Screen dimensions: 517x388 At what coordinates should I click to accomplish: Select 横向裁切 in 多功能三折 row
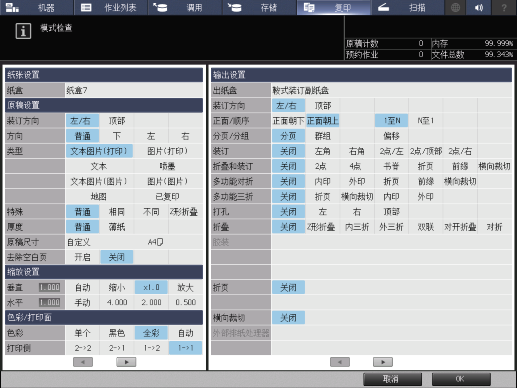click(x=357, y=197)
